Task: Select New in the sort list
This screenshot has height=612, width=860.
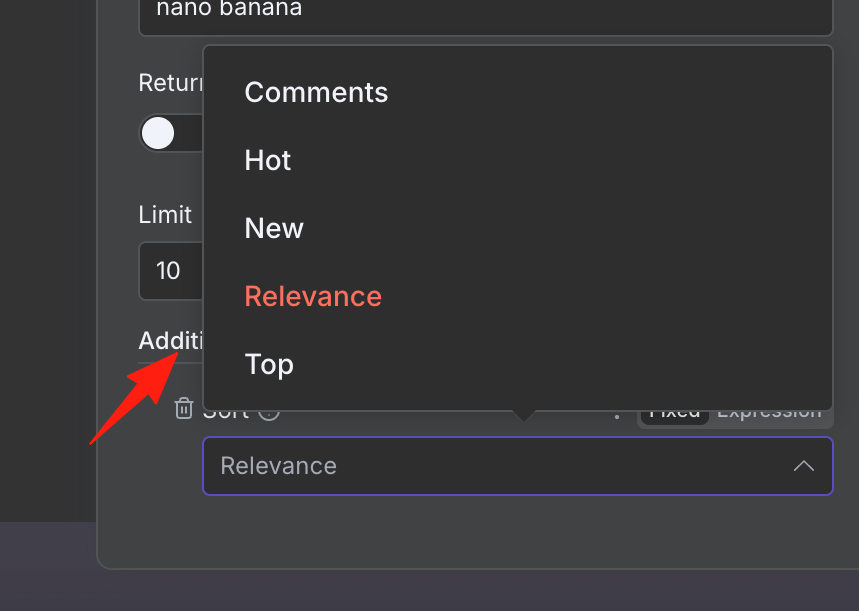Action: click(x=274, y=228)
